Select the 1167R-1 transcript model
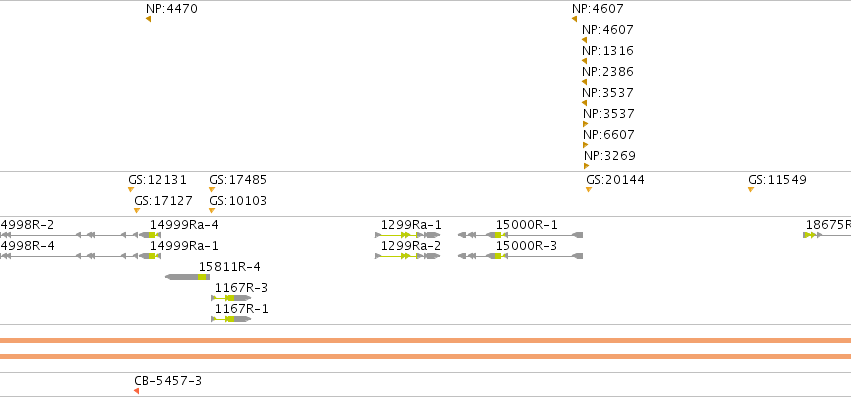The image size is (851, 397). tap(231, 319)
